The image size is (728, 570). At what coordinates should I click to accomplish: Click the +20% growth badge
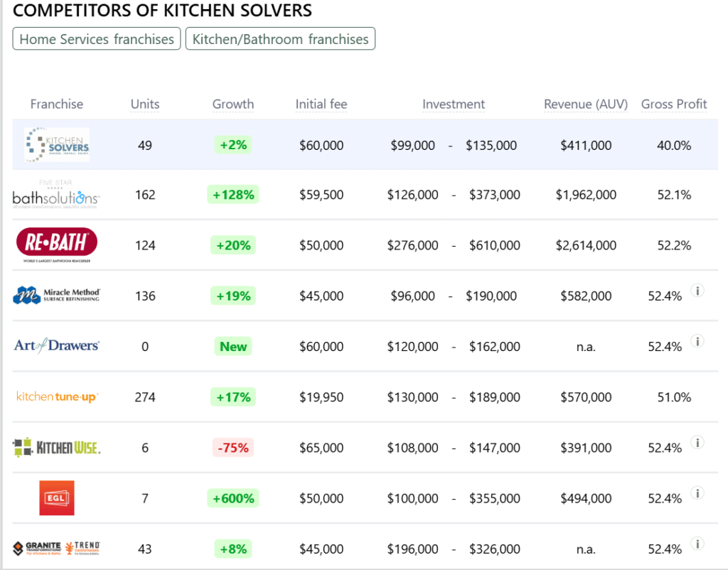point(233,245)
